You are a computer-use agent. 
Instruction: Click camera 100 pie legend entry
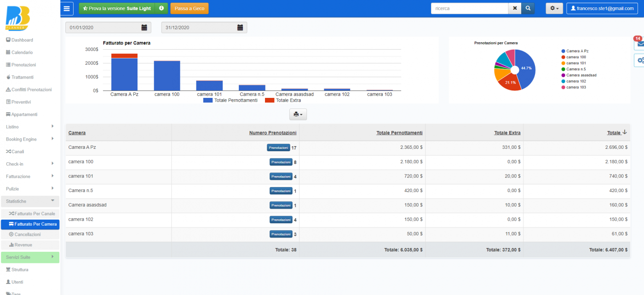574,57
